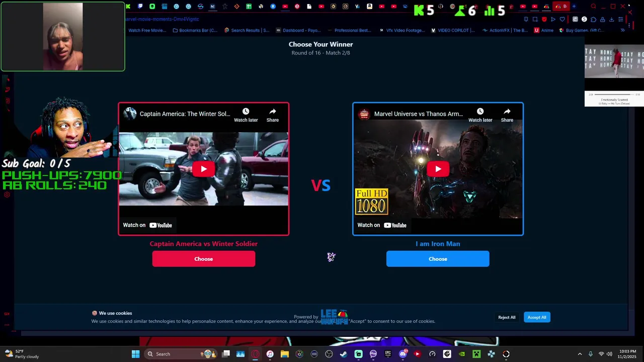
Task: Open the browser profile icon
Action: click(602, 19)
